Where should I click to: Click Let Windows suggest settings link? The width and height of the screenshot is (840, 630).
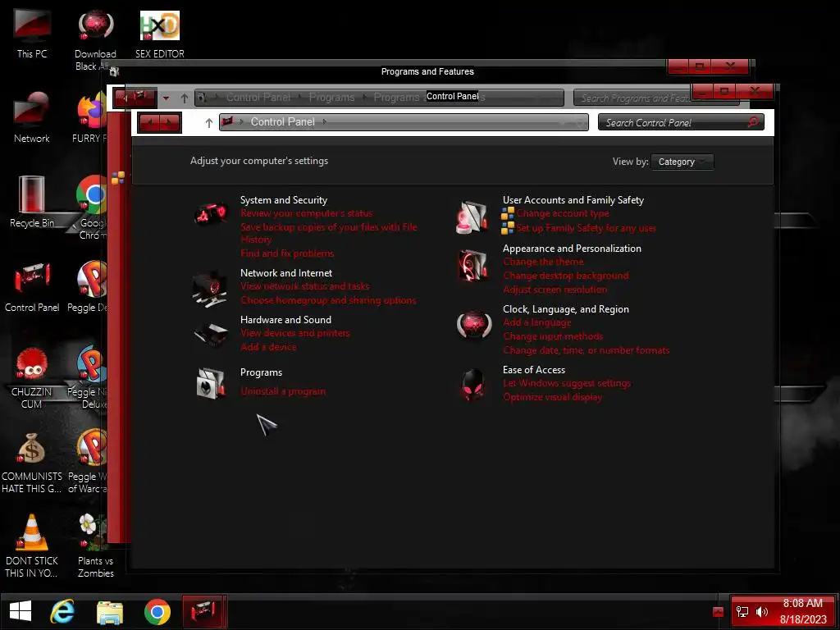tap(567, 383)
